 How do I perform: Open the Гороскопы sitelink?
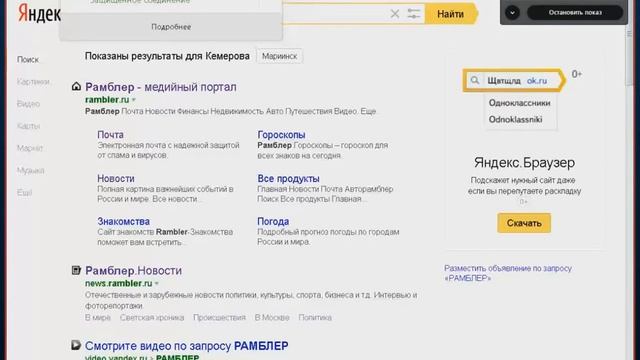(281, 135)
